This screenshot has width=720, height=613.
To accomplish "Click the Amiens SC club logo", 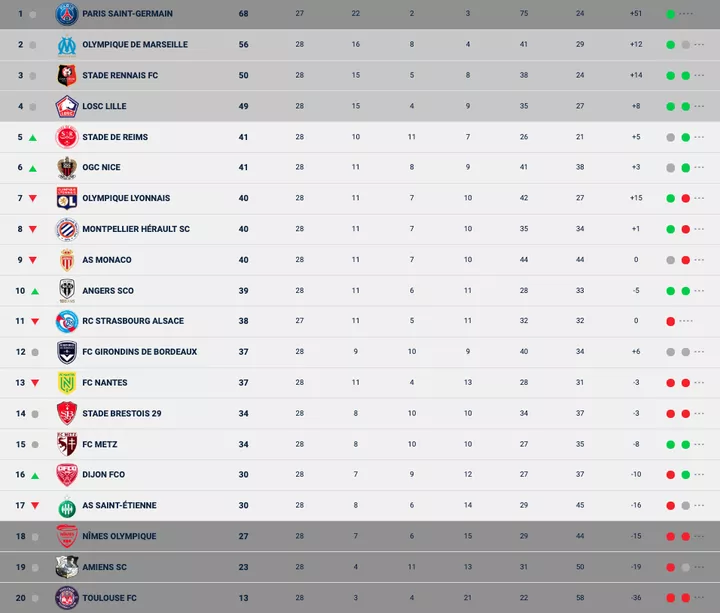I will click(67, 567).
